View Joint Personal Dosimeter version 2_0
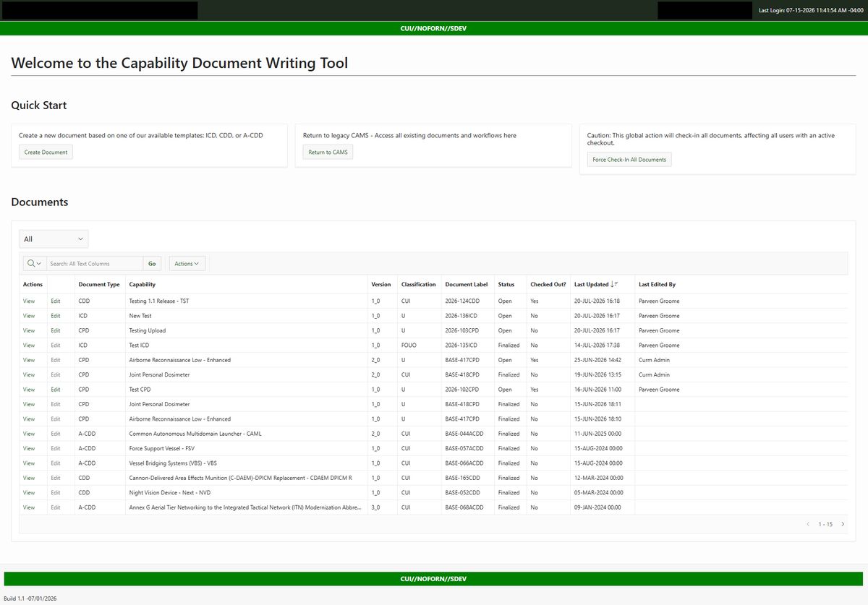This screenshot has width=868, height=605. click(29, 375)
